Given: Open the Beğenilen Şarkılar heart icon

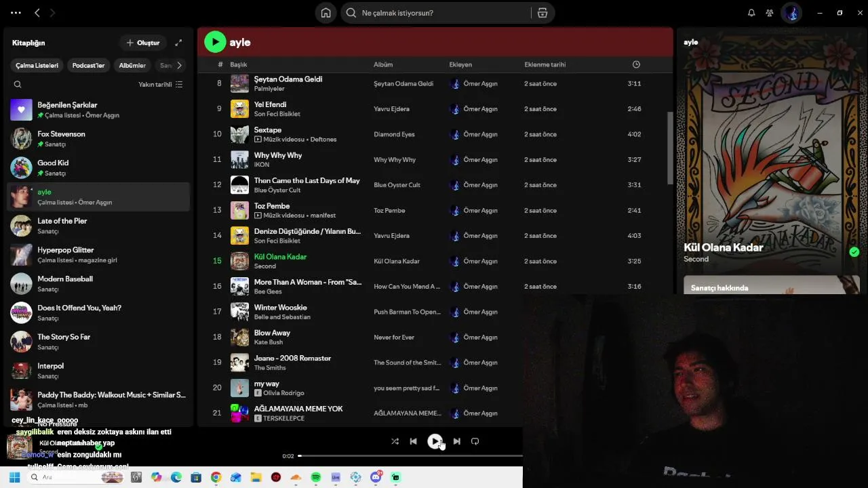Looking at the screenshot, I should pos(21,110).
